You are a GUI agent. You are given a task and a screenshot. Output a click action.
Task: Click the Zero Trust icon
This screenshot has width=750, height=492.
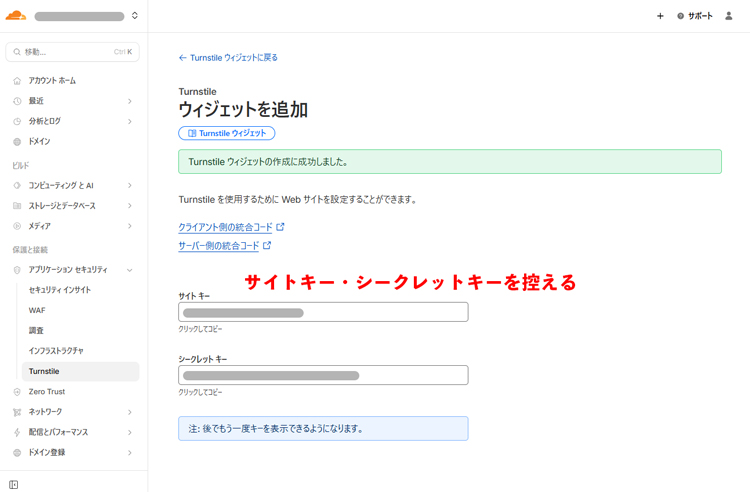(x=17, y=392)
